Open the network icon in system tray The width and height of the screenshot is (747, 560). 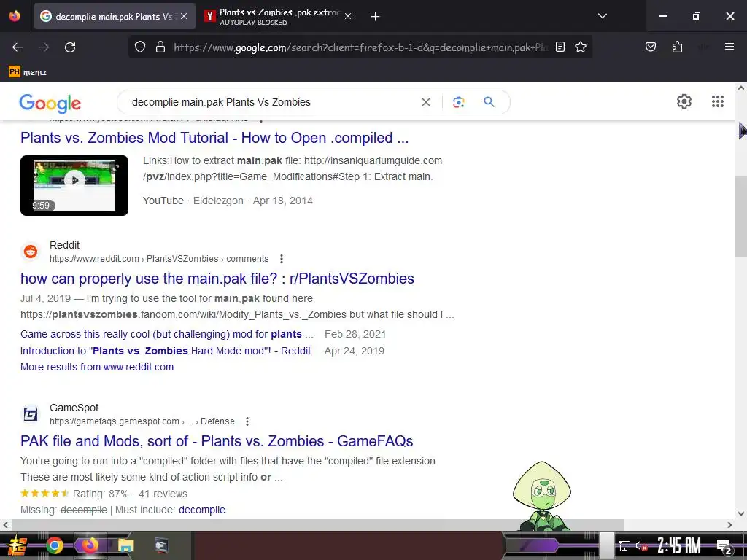click(x=624, y=545)
